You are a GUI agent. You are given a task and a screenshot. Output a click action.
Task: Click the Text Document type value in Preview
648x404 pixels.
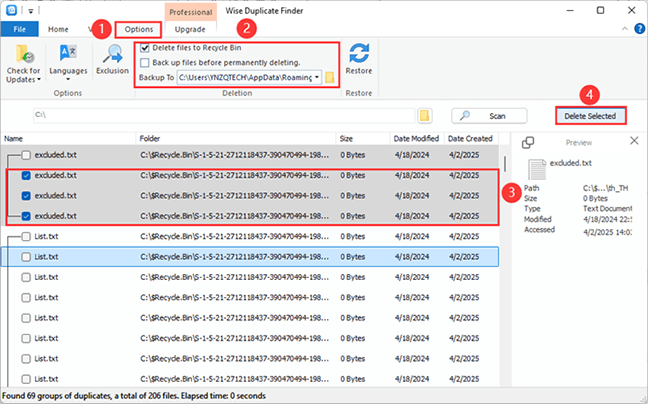[608, 209]
